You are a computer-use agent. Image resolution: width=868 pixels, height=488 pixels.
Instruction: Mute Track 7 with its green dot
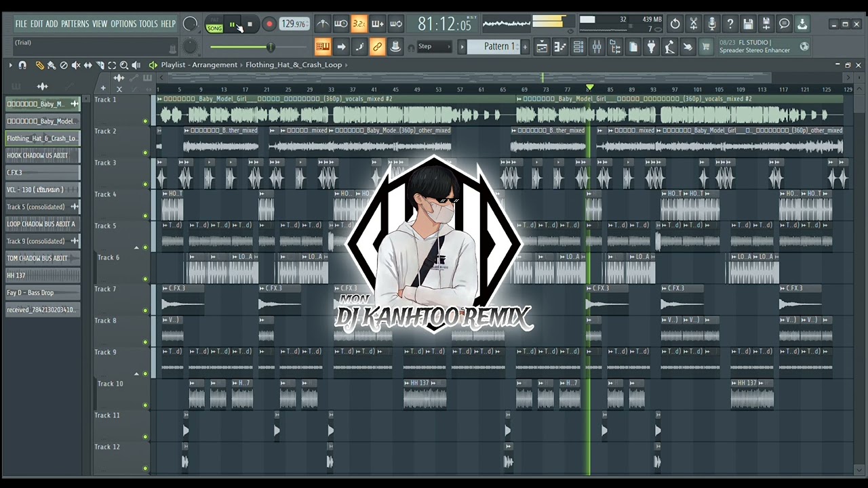145,310
